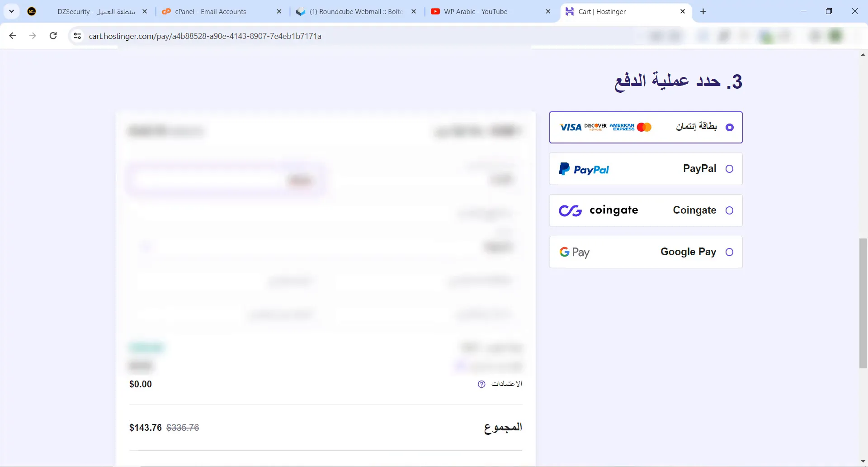
Task: Minimize the browser window
Action: click(803, 11)
